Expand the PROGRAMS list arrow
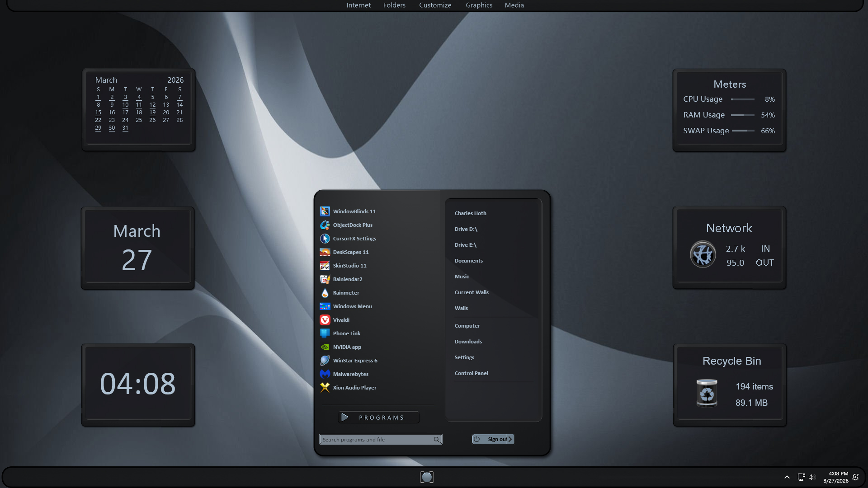 click(345, 418)
